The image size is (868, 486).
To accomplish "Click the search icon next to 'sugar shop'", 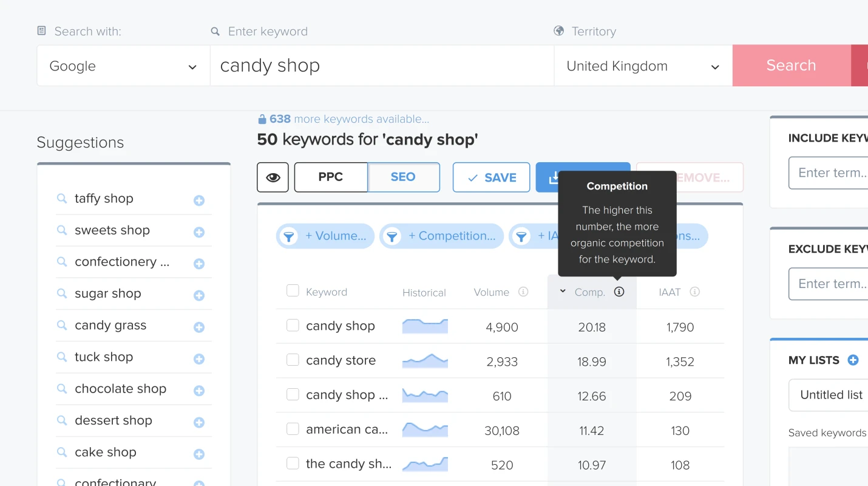I will (61, 293).
